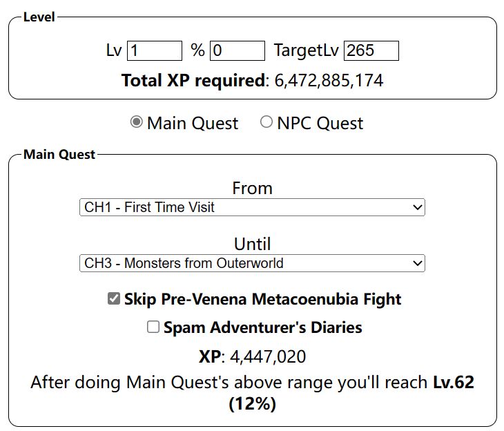Click the Lv input field
The height and width of the screenshot is (431, 504).
point(154,50)
